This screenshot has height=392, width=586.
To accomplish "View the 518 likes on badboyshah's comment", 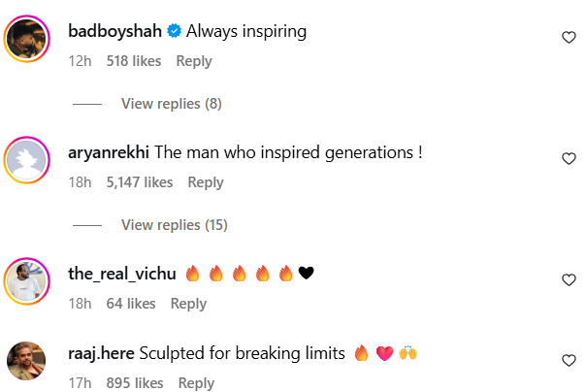I will (x=132, y=60).
